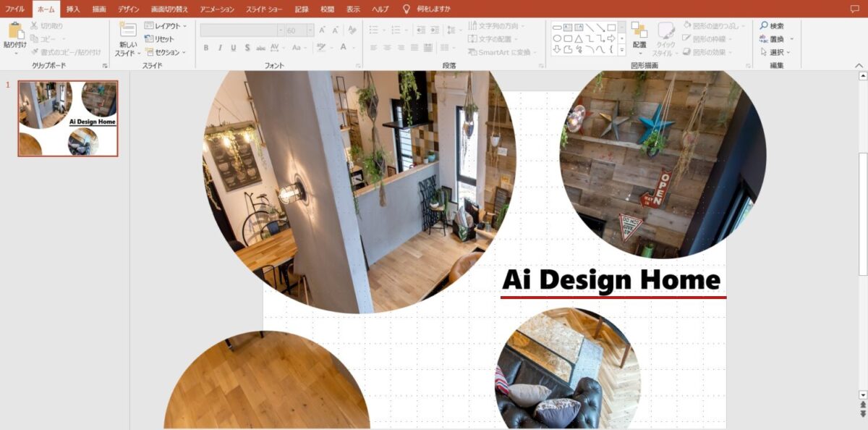
Task: Expand the shapes gallery with the More arrow
Action: click(x=622, y=50)
